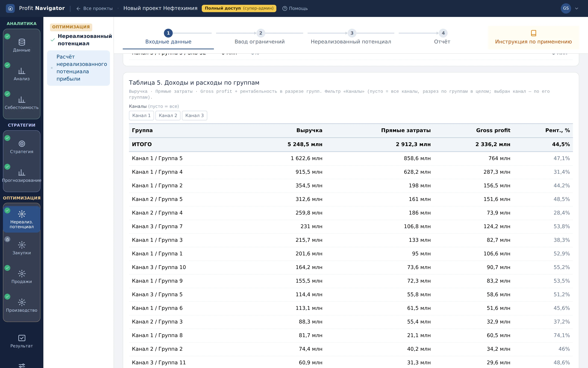The height and width of the screenshot is (368, 588).
Task: Open the Стратегия target icon
Action: [x=22, y=144]
